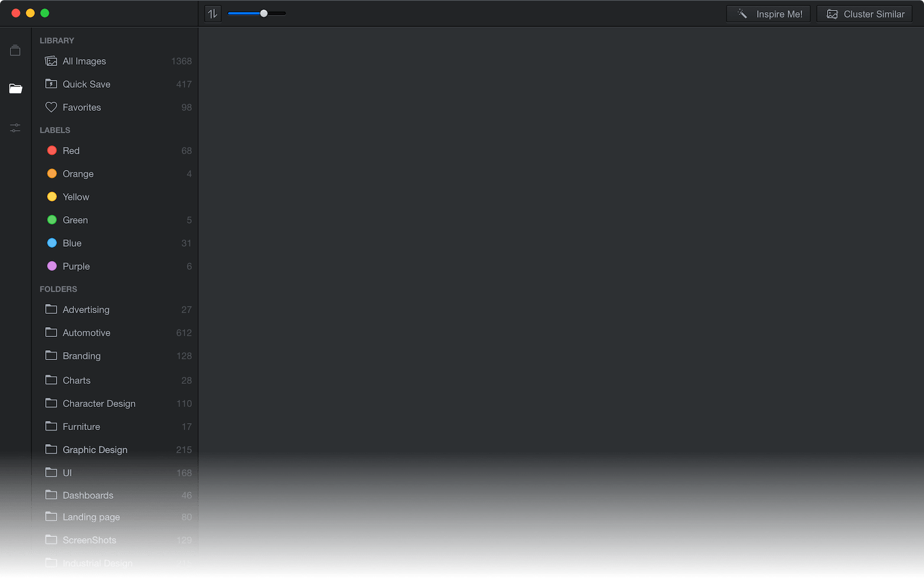Click the sort order arrows icon

tap(213, 14)
